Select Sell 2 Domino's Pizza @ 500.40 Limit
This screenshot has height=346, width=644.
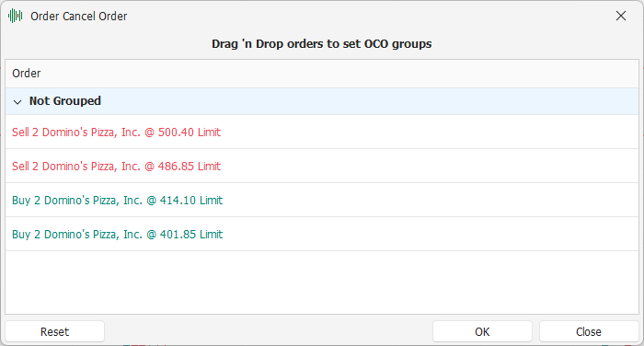(x=322, y=132)
